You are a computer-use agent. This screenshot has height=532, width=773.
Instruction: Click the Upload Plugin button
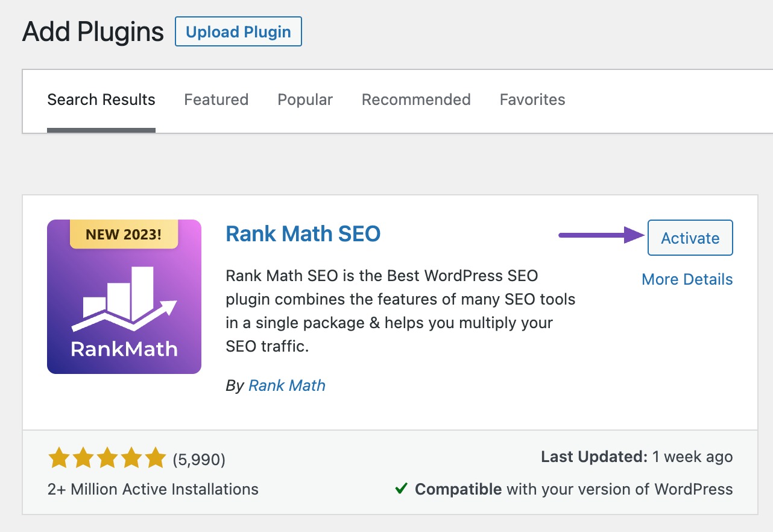[238, 32]
